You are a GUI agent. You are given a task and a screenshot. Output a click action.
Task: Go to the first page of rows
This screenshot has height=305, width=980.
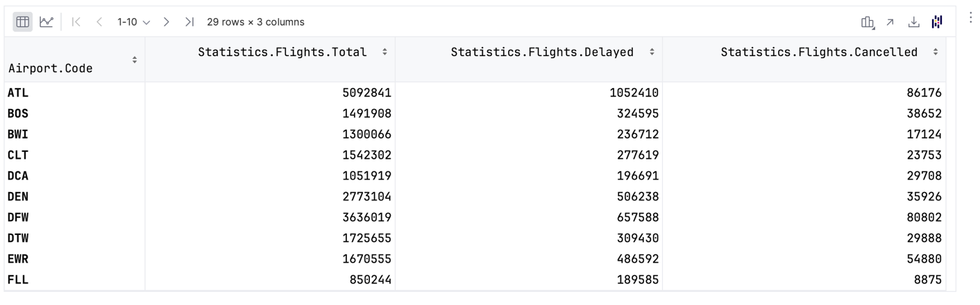(76, 22)
